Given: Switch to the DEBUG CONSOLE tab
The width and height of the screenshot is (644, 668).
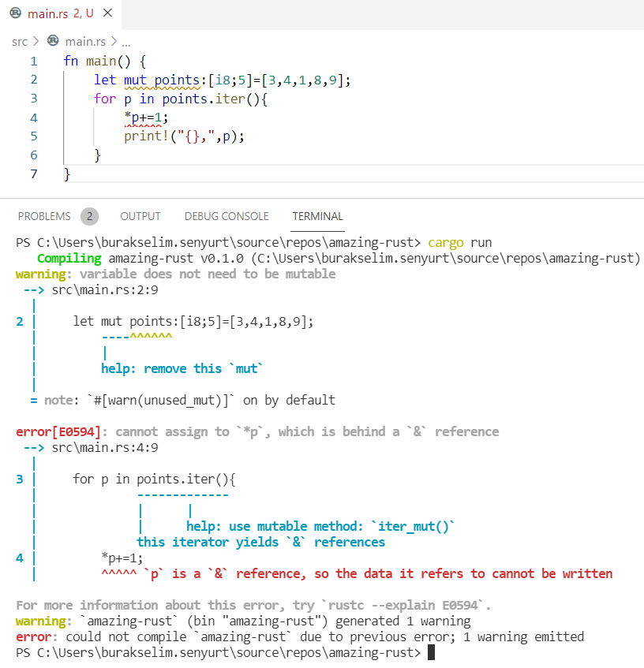Looking at the screenshot, I should coord(227,216).
